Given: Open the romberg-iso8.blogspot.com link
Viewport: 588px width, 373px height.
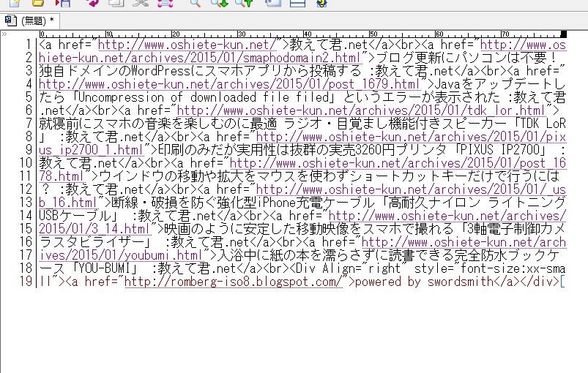Looking at the screenshot, I should click(234, 282).
